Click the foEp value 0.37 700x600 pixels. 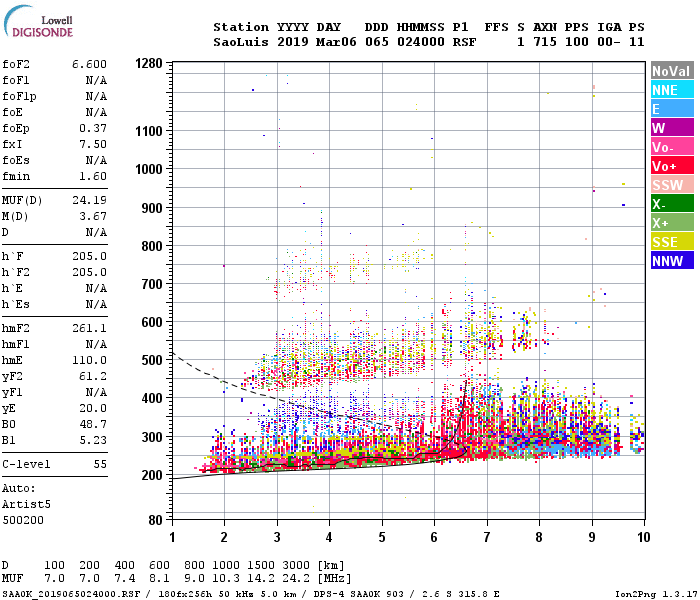(93, 128)
